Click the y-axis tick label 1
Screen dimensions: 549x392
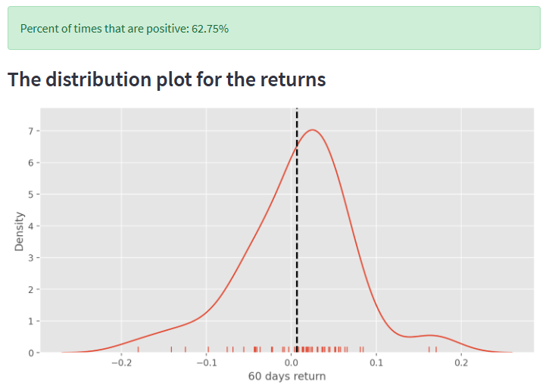tap(31, 322)
